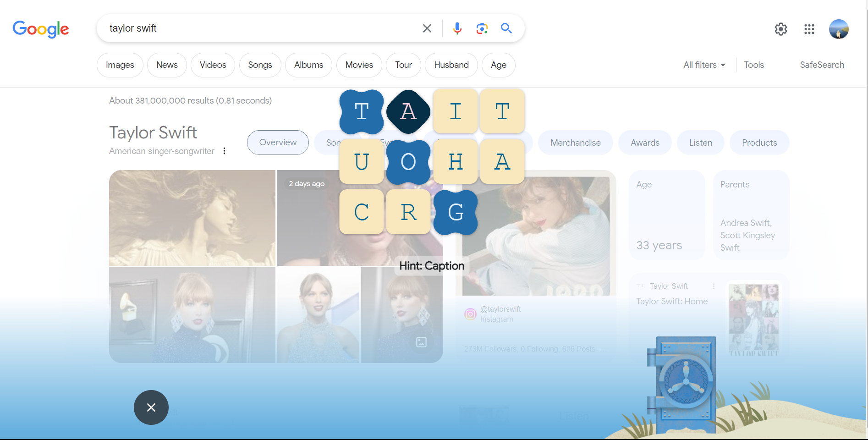The image size is (868, 440).
Task: Select the blue G puzzle tile
Action: [x=456, y=212]
